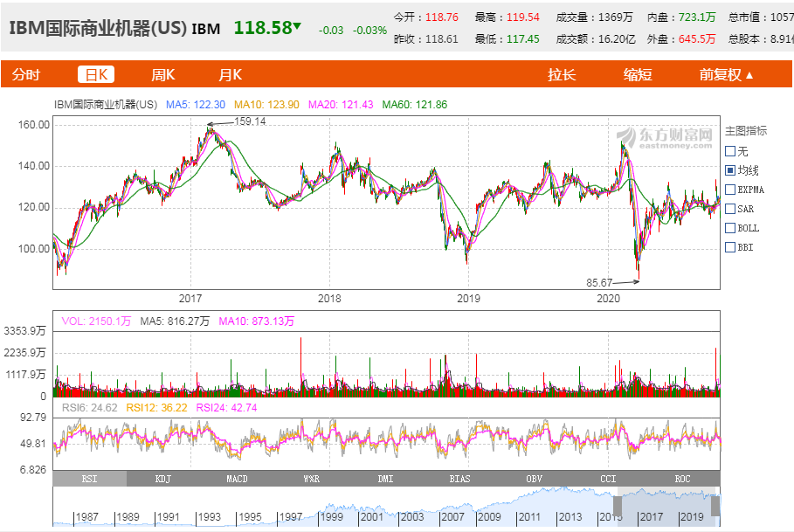
Task: Uncheck the 均线 moving average option
Action: (x=731, y=170)
